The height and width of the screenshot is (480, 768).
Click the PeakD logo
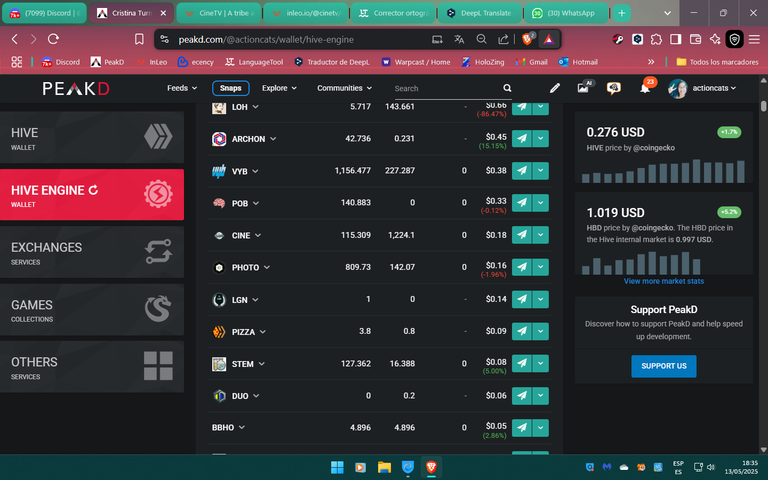click(76, 89)
